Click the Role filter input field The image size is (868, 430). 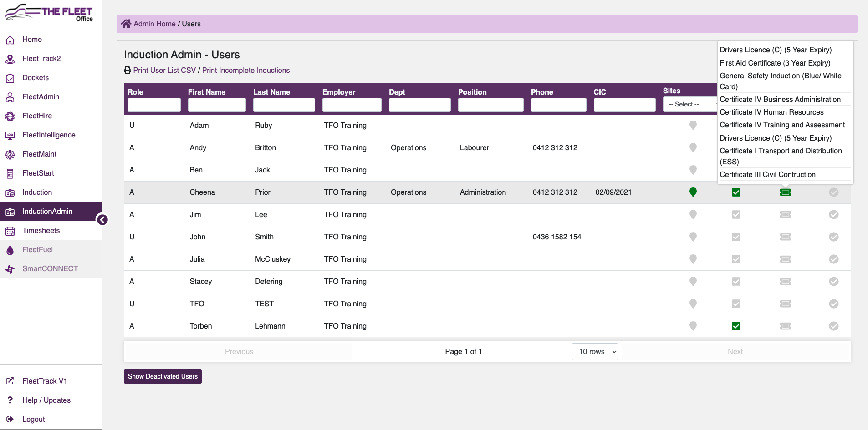point(154,105)
